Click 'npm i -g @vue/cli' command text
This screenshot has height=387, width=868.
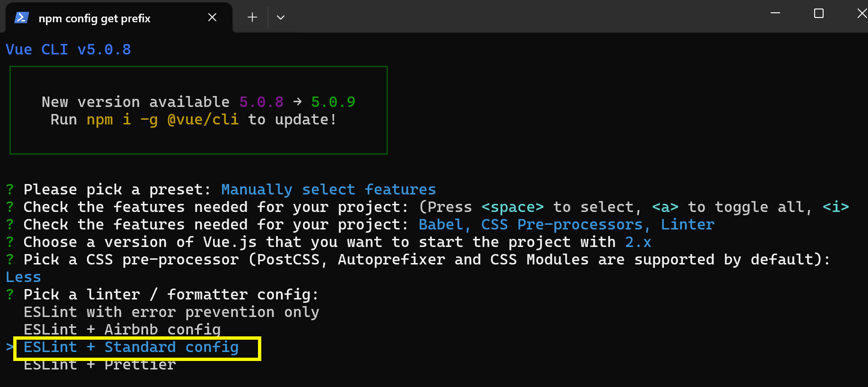point(163,120)
